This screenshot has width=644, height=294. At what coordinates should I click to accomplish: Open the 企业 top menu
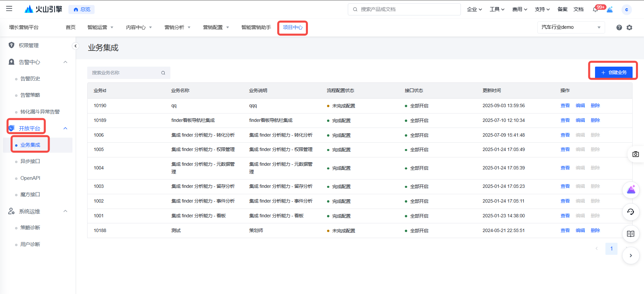point(474,9)
